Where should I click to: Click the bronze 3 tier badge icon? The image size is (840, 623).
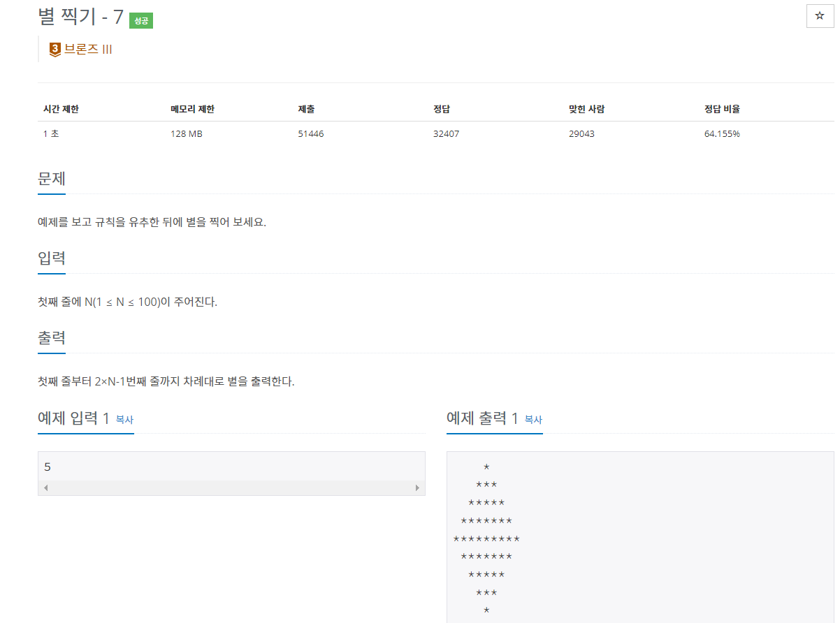pos(55,50)
